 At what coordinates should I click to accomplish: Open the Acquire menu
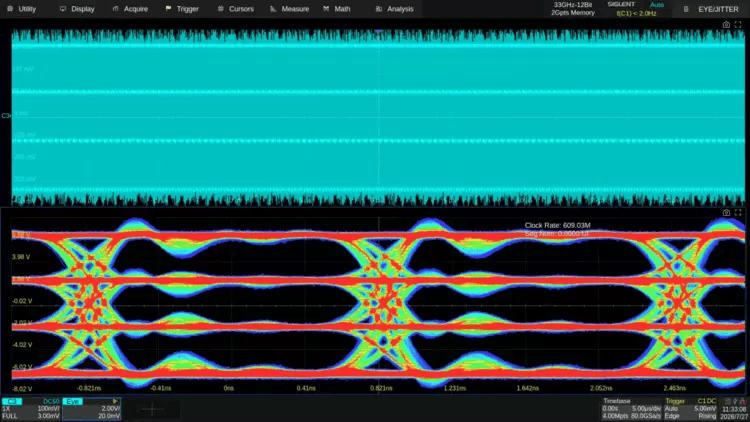click(x=130, y=9)
